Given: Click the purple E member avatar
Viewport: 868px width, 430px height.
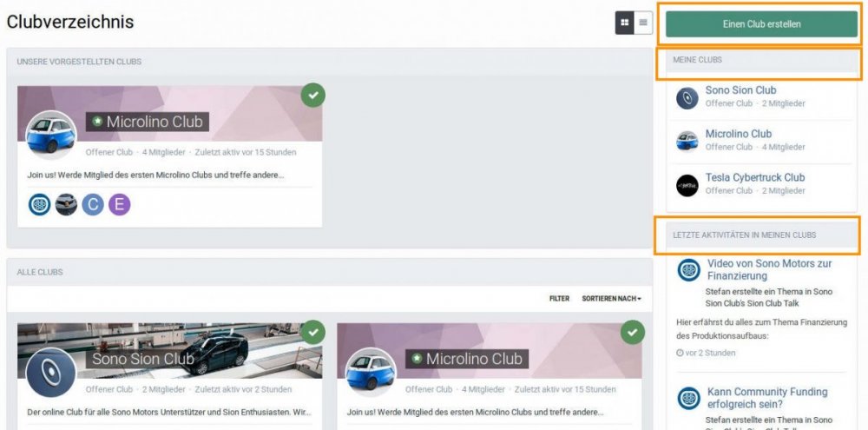Looking at the screenshot, I should point(120,204).
